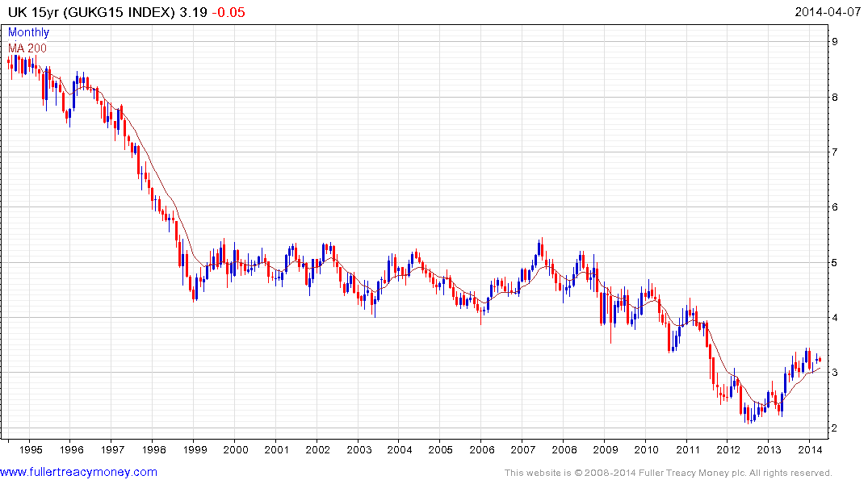Image resolution: width=868 pixels, height=484 pixels.
Task: Click the 2012 x-axis label
Action: pos(728,449)
